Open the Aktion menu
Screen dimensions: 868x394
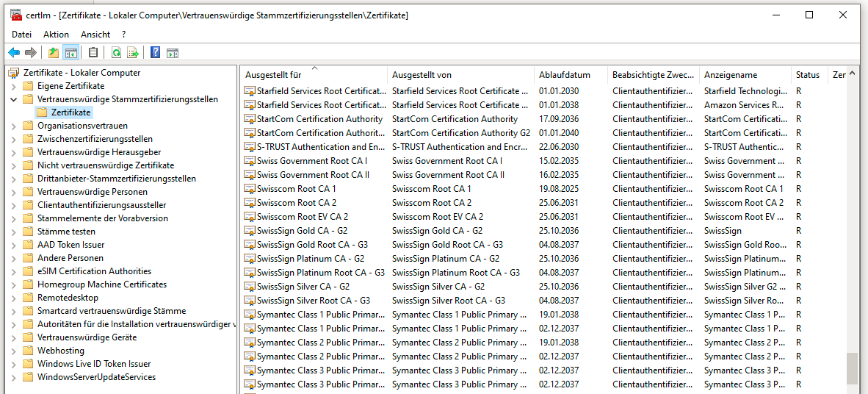coord(56,34)
